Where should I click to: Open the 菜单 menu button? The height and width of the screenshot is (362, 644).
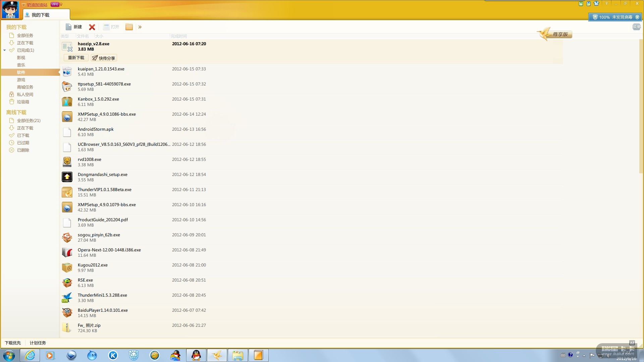click(x=636, y=27)
